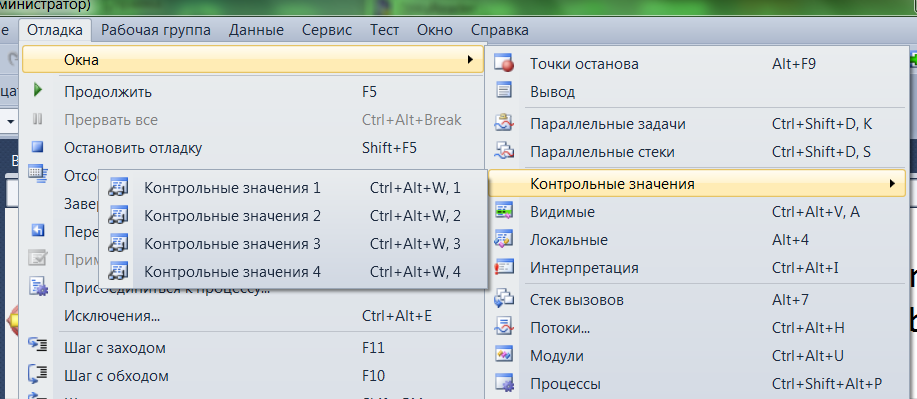Image resolution: width=917 pixels, height=399 pixels.
Task: Click the grayed Прервать все pause icon
Action: coord(38,119)
